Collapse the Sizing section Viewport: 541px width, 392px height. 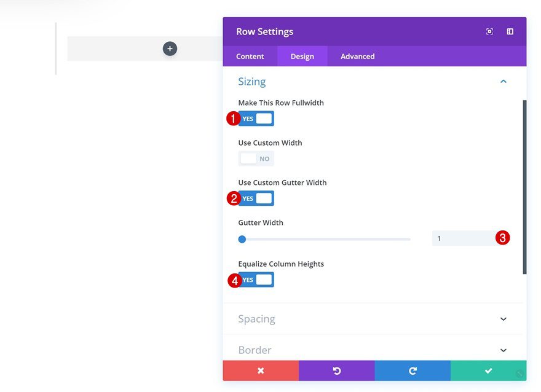tap(503, 80)
